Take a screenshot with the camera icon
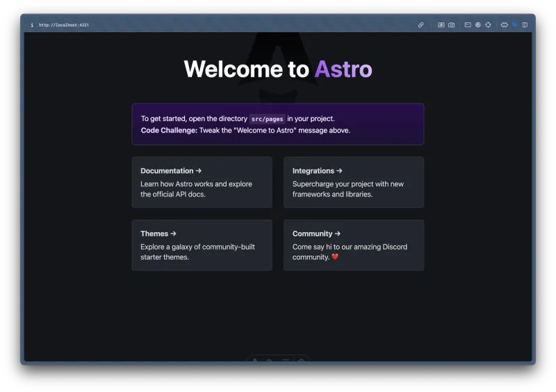This screenshot has width=556, height=392. [451, 25]
